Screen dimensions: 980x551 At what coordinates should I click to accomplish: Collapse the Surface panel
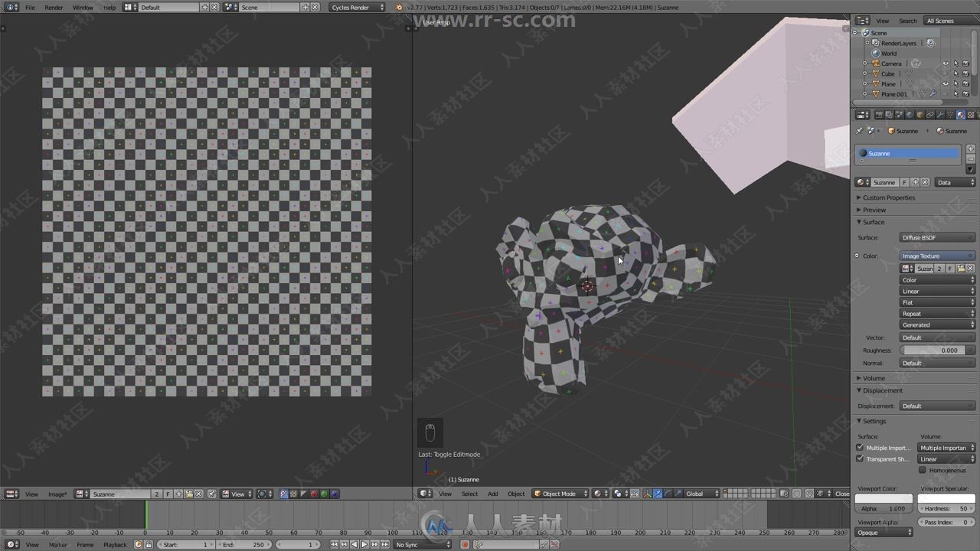pos(874,222)
